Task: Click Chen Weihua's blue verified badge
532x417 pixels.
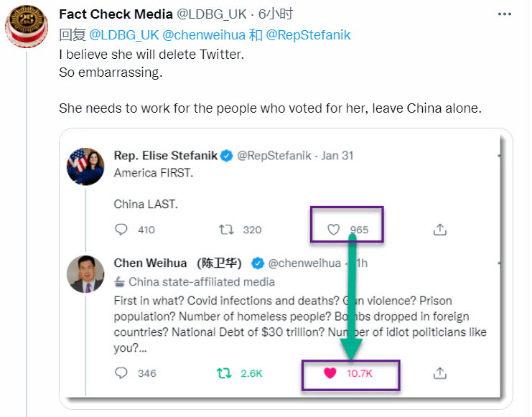Action: [x=258, y=263]
